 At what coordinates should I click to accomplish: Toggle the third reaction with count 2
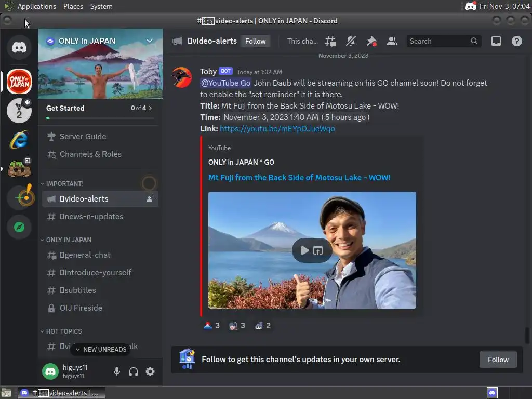click(x=263, y=326)
